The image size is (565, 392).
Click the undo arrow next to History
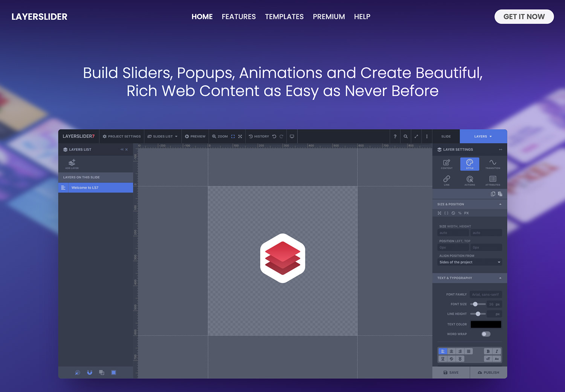274,137
